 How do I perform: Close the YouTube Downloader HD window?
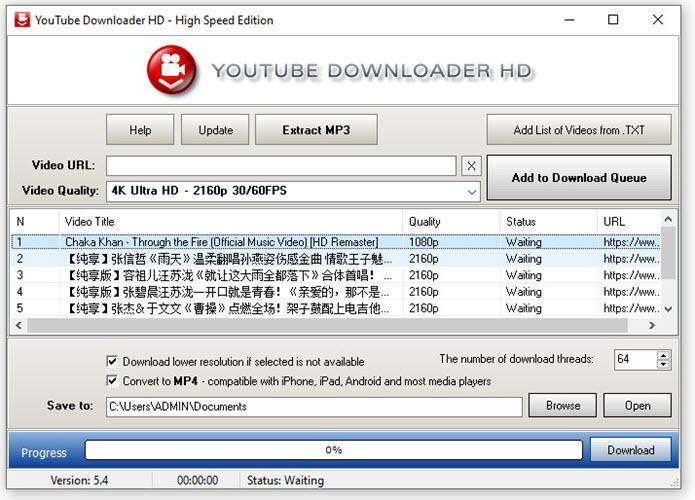click(658, 20)
